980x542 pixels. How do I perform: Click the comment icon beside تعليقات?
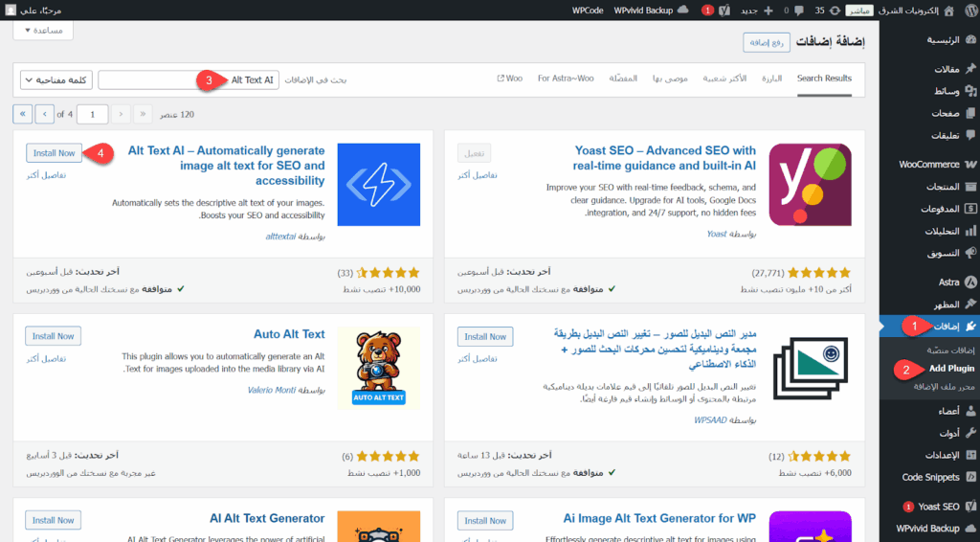click(970, 135)
